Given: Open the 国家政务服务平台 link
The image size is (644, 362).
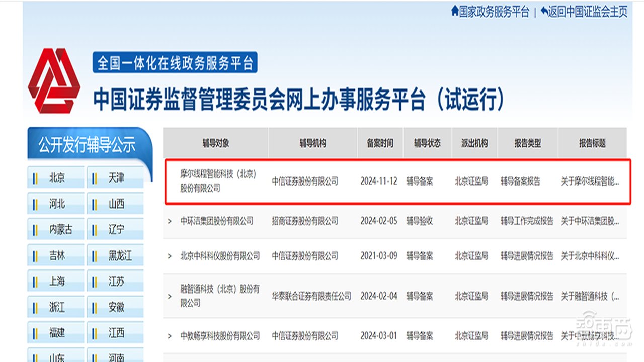Looking at the screenshot, I should point(494,12).
